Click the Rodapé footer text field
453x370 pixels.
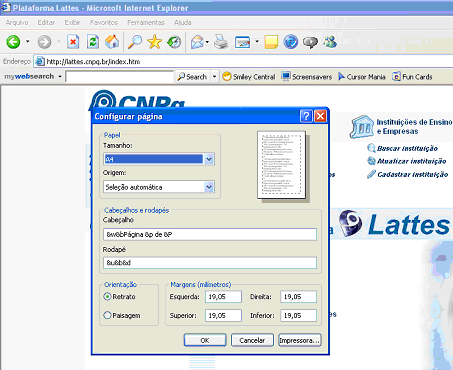[x=210, y=263]
